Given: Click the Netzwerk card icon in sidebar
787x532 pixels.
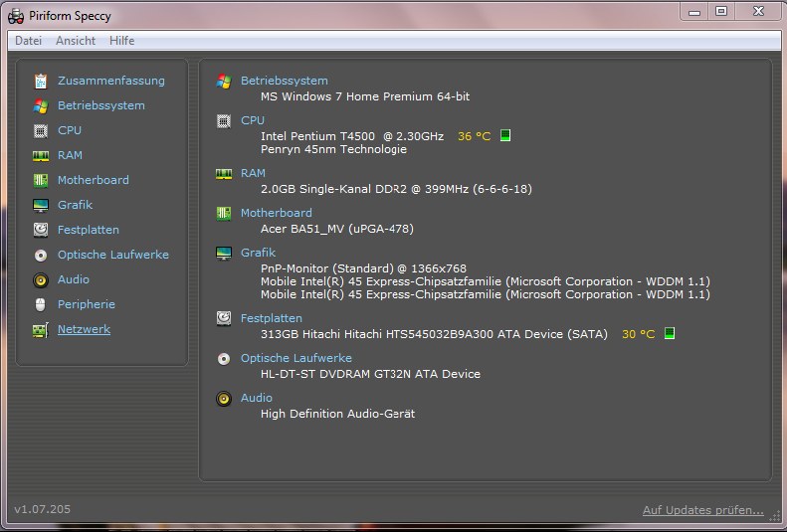Looking at the screenshot, I should point(41,330).
